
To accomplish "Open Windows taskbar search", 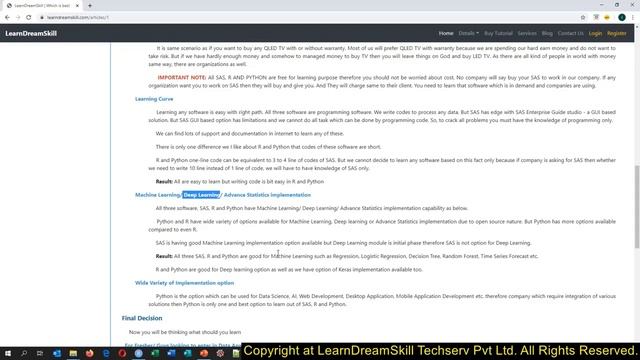I will click(24, 353).
